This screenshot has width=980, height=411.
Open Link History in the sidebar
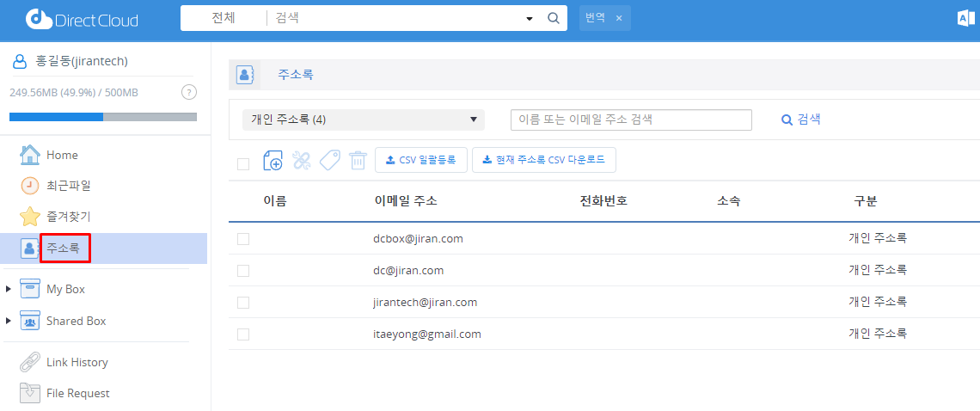click(x=77, y=362)
